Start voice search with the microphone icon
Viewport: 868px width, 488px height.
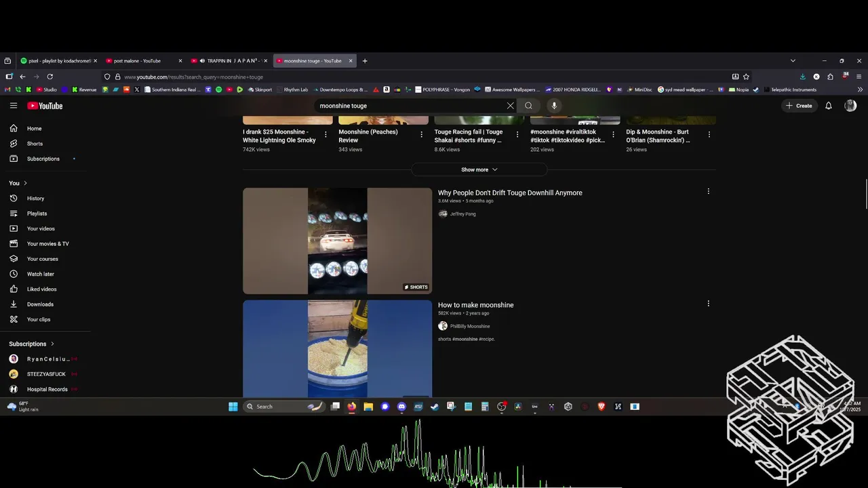tap(554, 106)
